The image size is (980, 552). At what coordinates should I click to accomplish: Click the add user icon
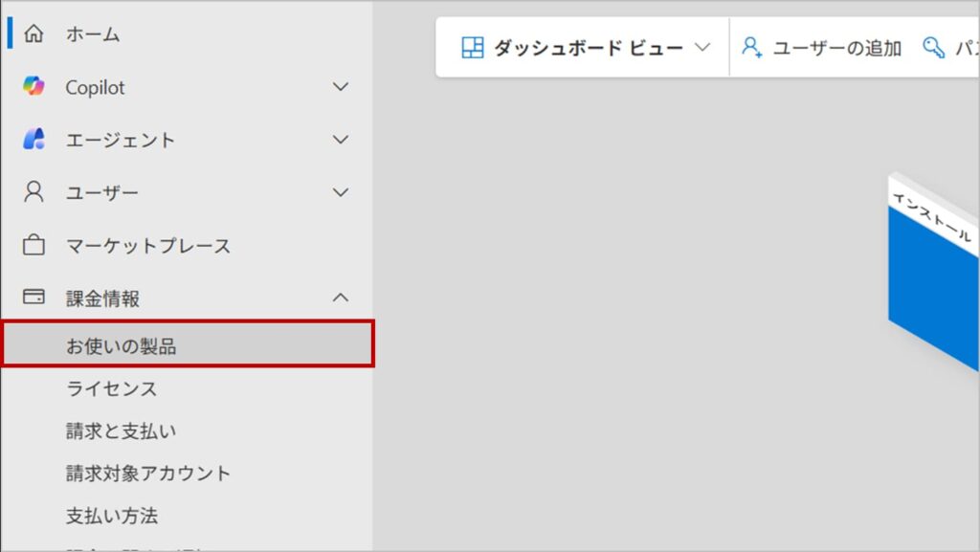752,48
